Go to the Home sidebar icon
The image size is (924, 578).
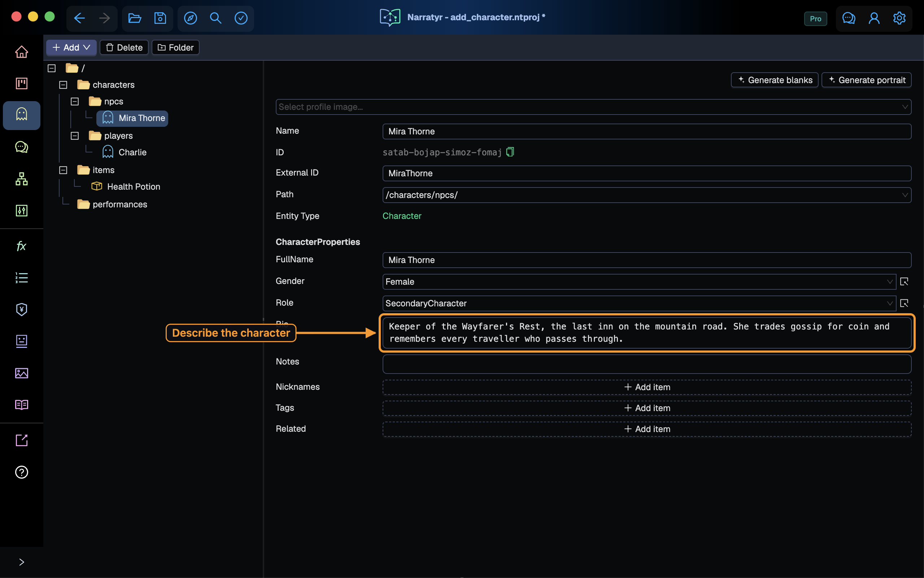coord(21,52)
